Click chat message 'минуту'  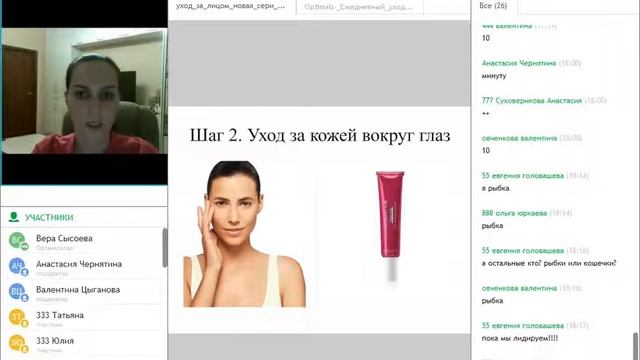[493, 76]
